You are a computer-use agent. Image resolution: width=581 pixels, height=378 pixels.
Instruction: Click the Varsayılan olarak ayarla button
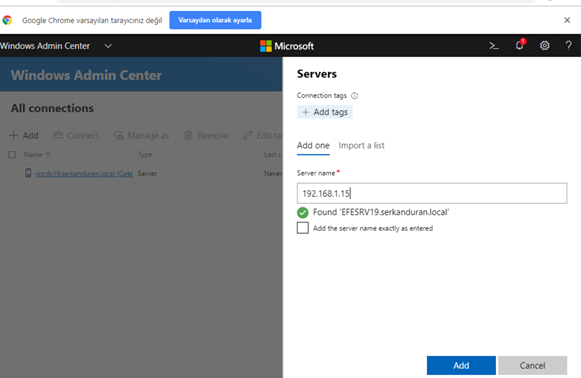pos(215,20)
